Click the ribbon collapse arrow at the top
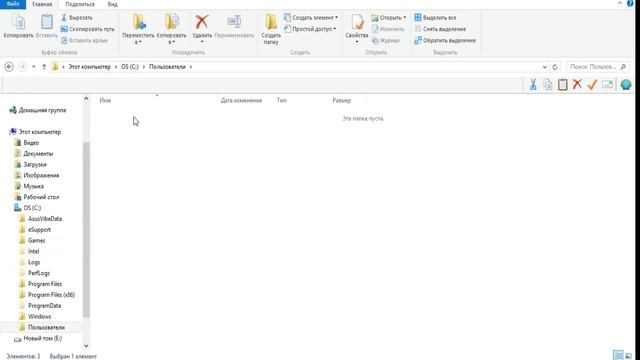 620,3
